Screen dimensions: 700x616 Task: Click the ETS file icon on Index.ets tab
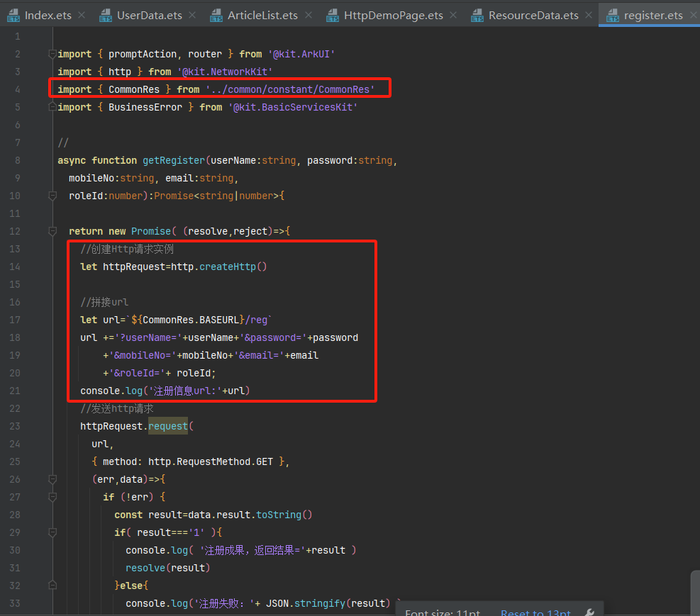[x=13, y=16]
